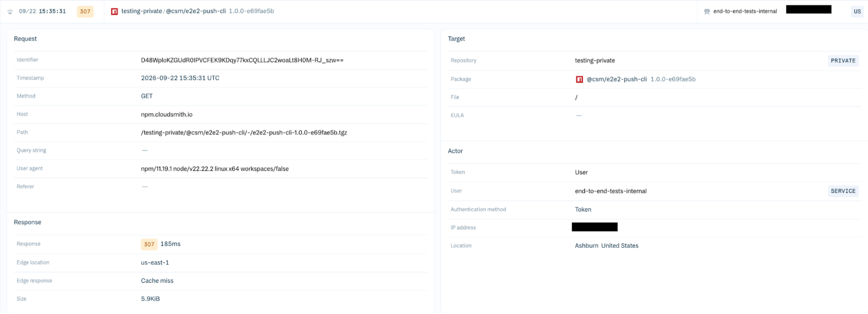This screenshot has height=314, width=868.
Task: Click the EULA label
Action: [457, 116]
